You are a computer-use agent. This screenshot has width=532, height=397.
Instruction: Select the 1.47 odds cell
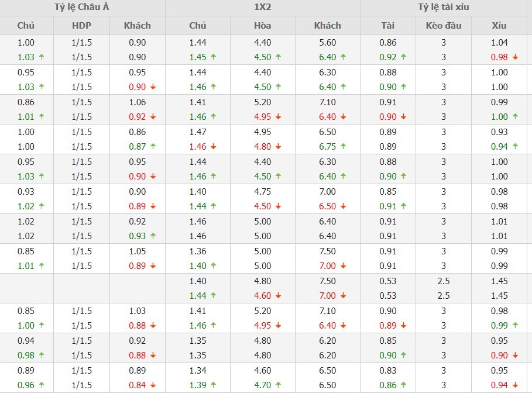tap(198, 132)
